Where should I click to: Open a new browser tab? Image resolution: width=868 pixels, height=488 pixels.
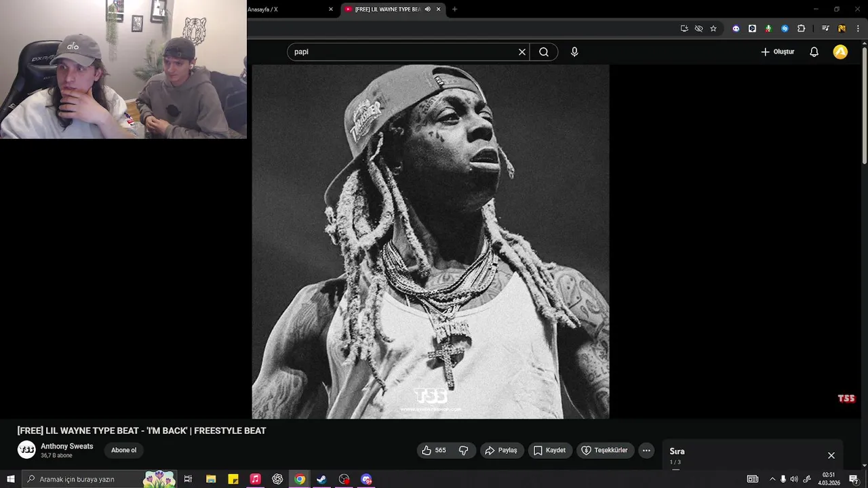[454, 9]
